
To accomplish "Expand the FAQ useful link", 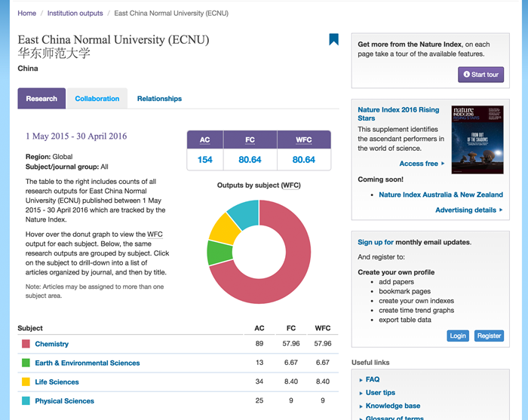I will (x=372, y=379).
